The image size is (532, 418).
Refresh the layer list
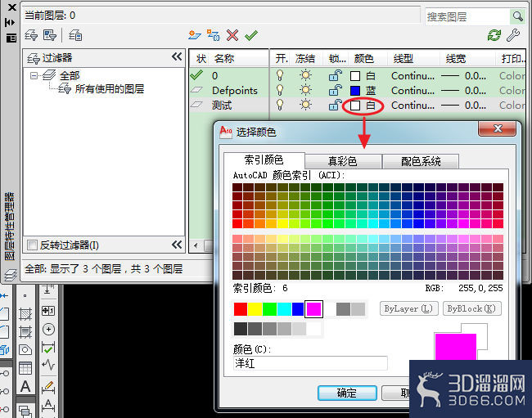(494, 35)
